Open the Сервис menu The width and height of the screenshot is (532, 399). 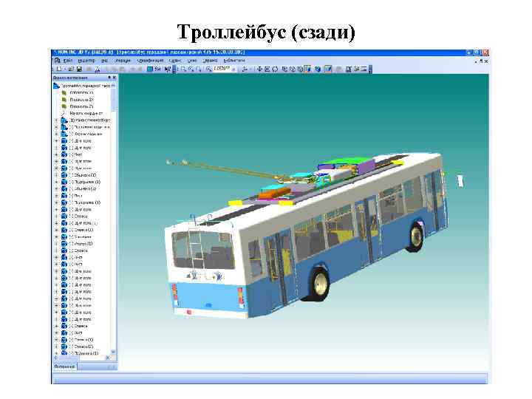[175, 61]
